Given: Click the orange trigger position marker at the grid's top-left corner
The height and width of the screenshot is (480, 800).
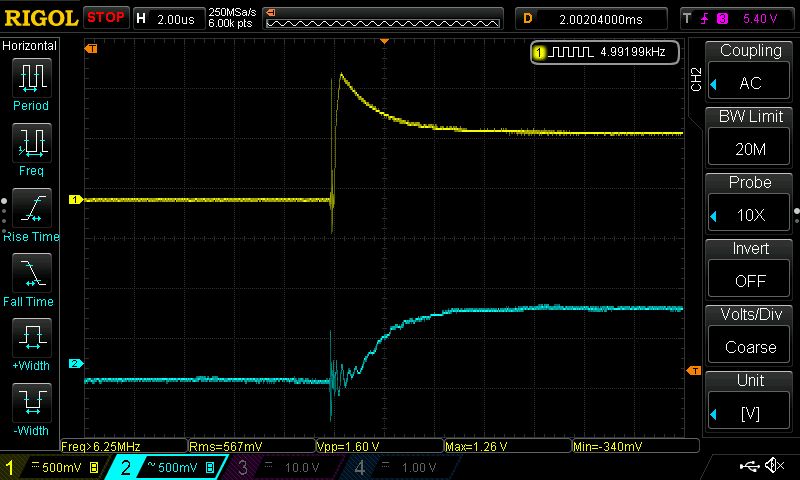Looking at the screenshot, I should coord(91,48).
